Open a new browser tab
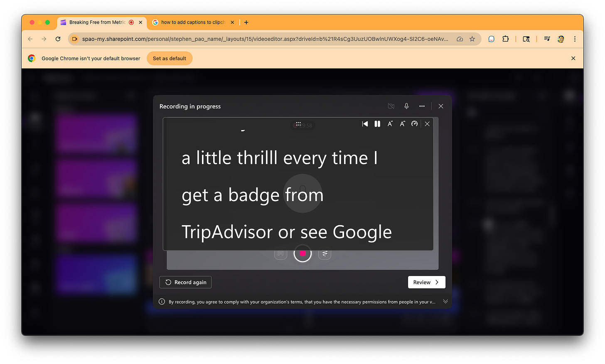605x364 pixels. click(246, 22)
